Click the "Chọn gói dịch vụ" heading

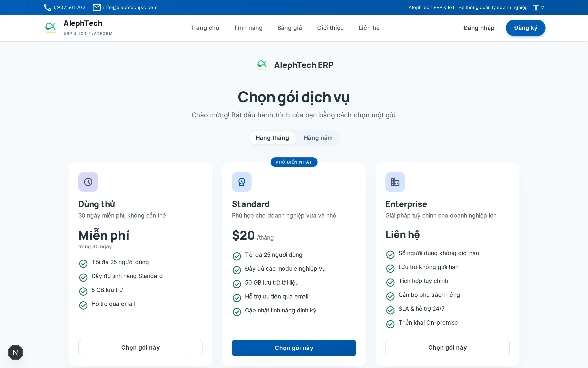pyautogui.click(x=294, y=97)
